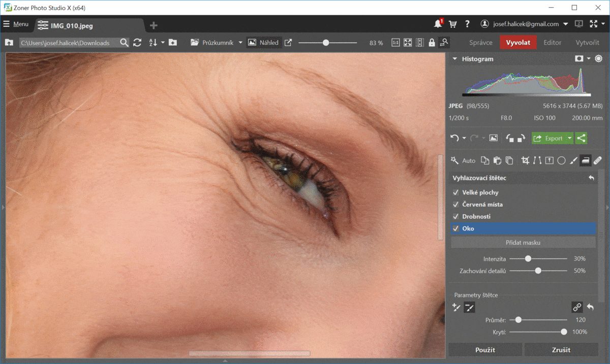This screenshot has height=364, width=610.
Task: Select the retouching bandage tool
Action: coord(597,160)
